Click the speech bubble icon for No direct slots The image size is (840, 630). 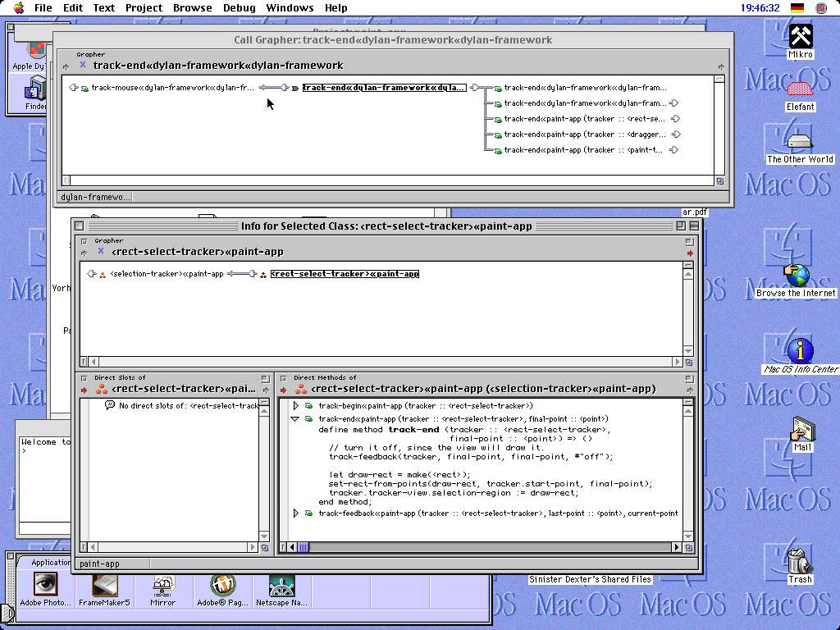pyautogui.click(x=109, y=405)
